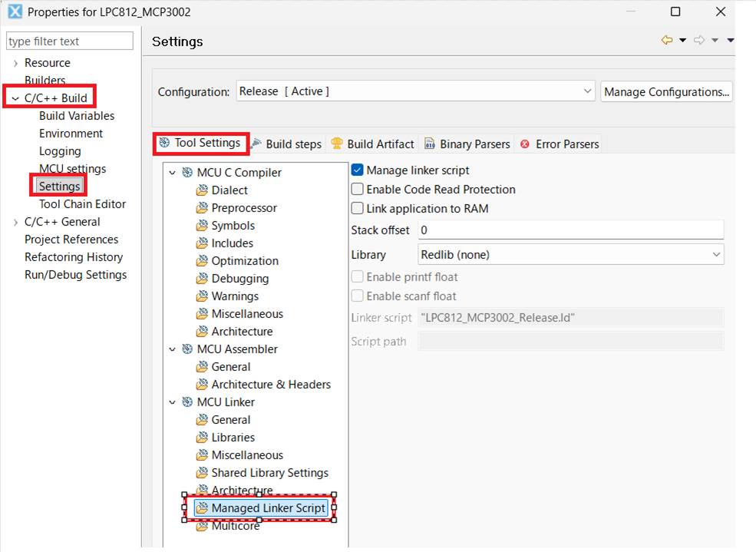Image resolution: width=756 pixels, height=552 pixels.
Task: Click the Build Artifact trophy icon
Action: coord(336,144)
